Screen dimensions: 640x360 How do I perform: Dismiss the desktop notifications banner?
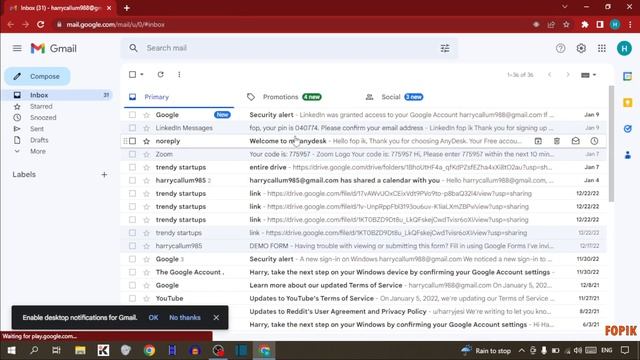pyautogui.click(x=216, y=318)
